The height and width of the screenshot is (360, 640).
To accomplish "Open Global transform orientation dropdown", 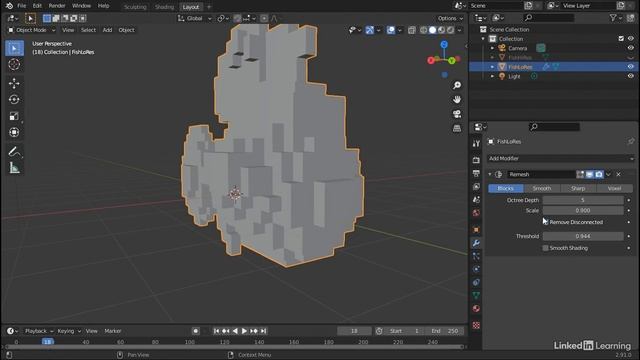I will pyautogui.click(x=194, y=18).
